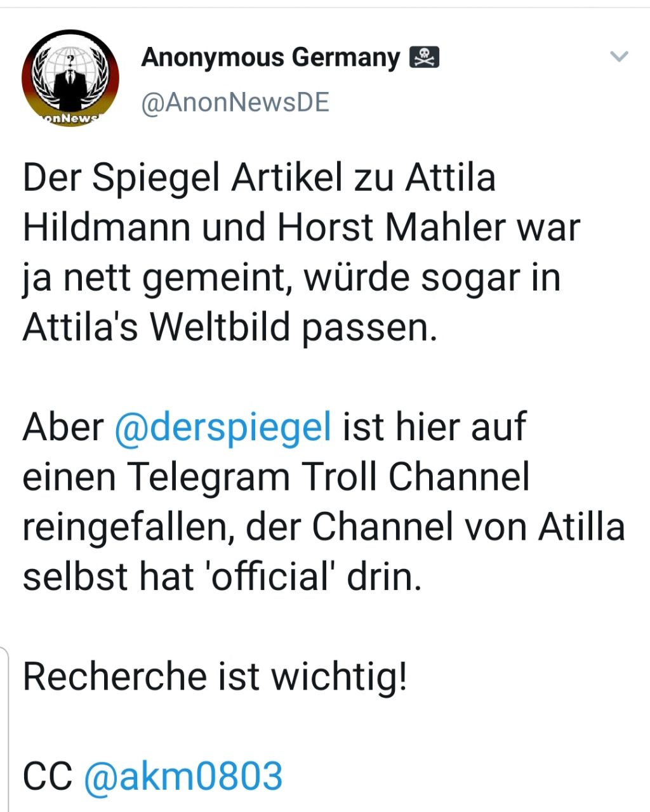
Task: Click the pirate skull flag emoji
Action: tap(425, 58)
